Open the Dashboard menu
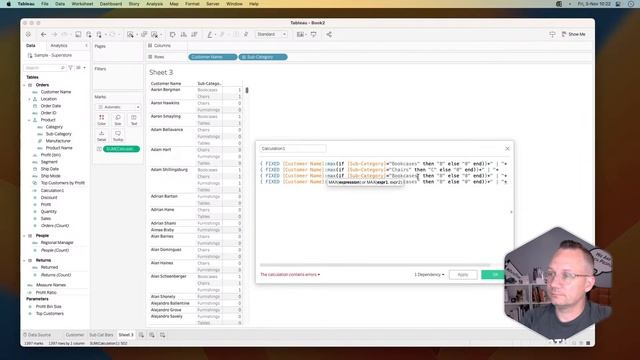Image resolution: width=640 pixels, height=360 pixels. tap(111, 4)
